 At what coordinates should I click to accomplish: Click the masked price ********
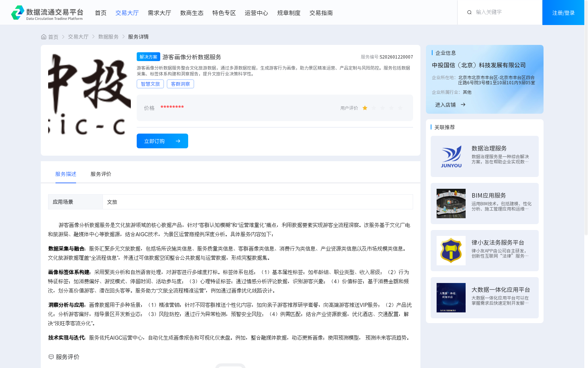(x=172, y=107)
